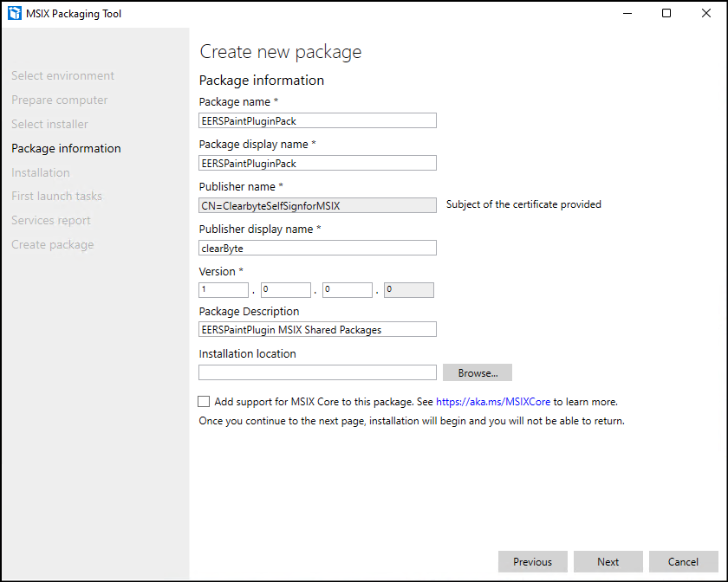Click the empty Installation location field

(317, 372)
